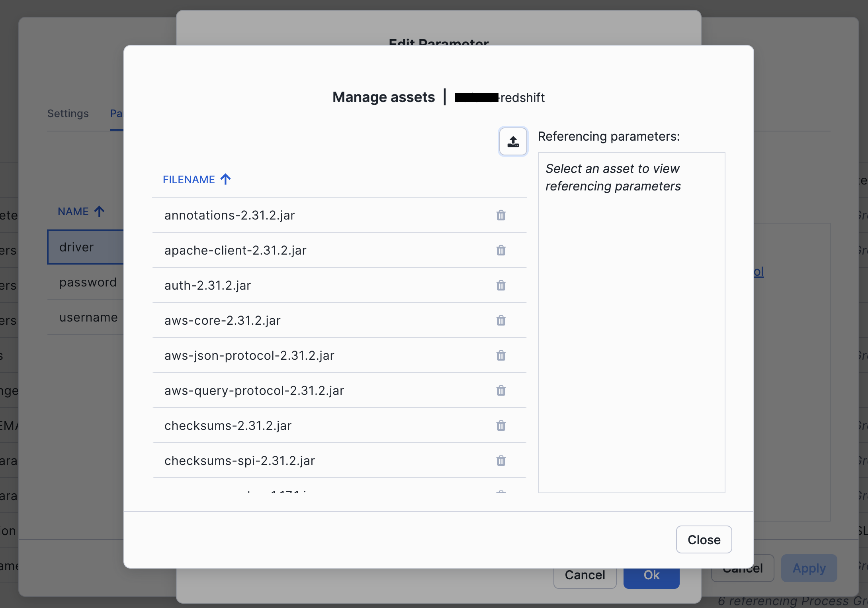Viewport: 868px width, 608px height.
Task: Confirm with the Ok button
Action: coord(651,575)
